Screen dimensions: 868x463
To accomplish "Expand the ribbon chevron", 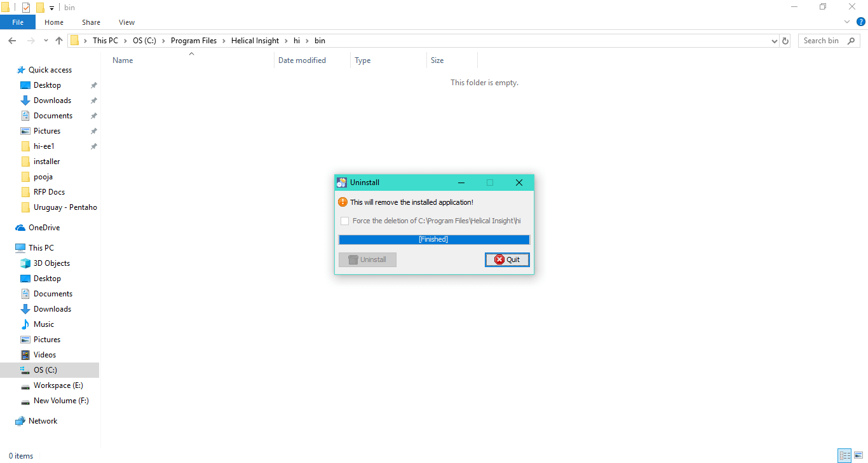I will tap(847, 22).
